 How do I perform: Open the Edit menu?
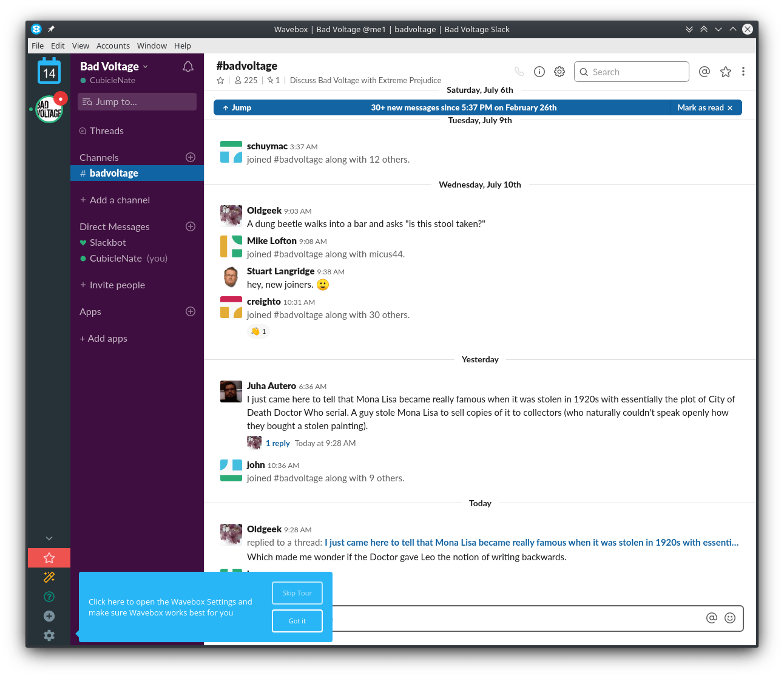pyautogui.click(x=58, y=46)
